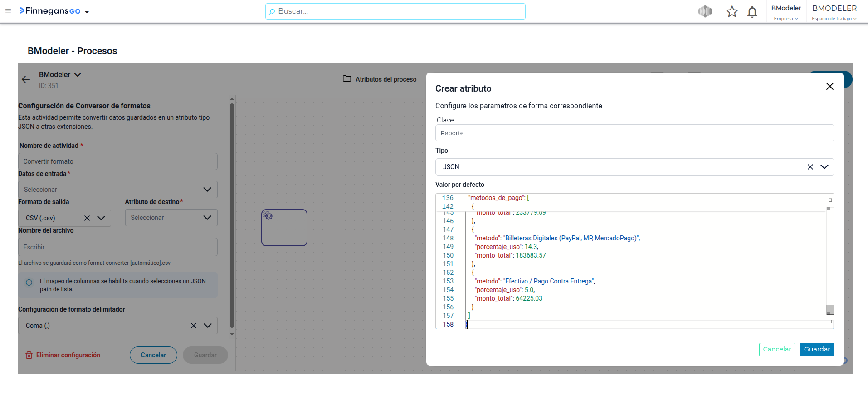
Task: Clear the CSV output format selection
Action: click(87, 218)
